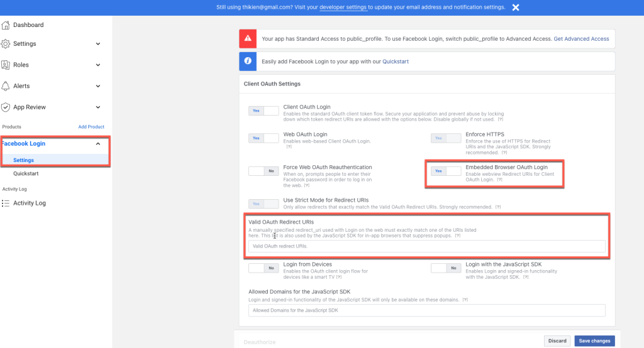Toggle Enforce HTTPS switch
This screenshot has height=348, width=644.
coord(446,138)
